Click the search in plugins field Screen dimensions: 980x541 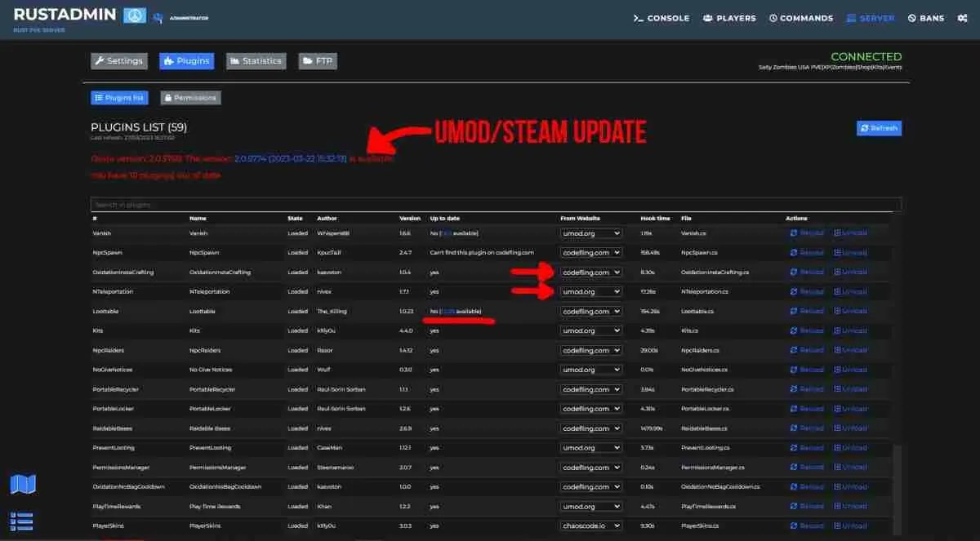coord(490,203)
